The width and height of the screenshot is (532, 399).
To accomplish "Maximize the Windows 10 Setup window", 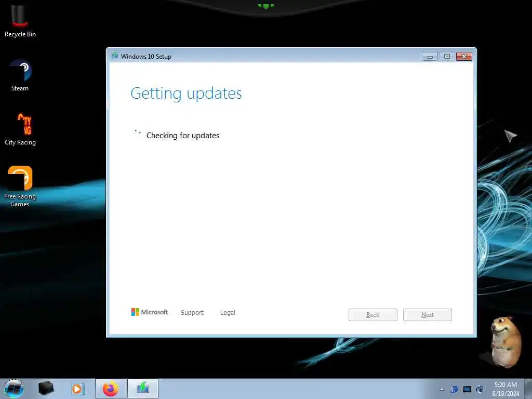I will 447,57.
